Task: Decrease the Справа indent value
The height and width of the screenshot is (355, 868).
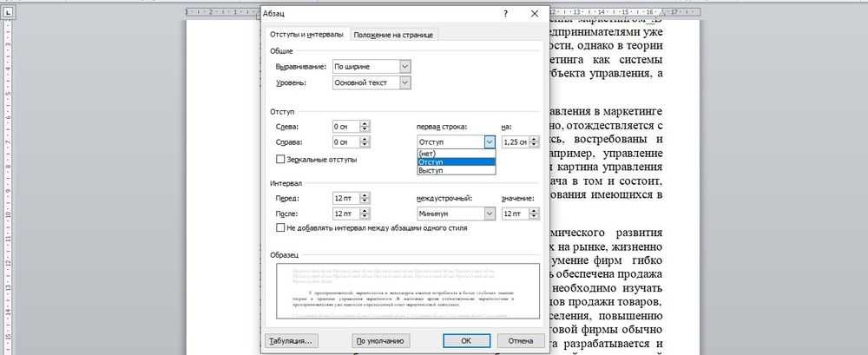Action: pyautogui.click(x=365, y=145)
